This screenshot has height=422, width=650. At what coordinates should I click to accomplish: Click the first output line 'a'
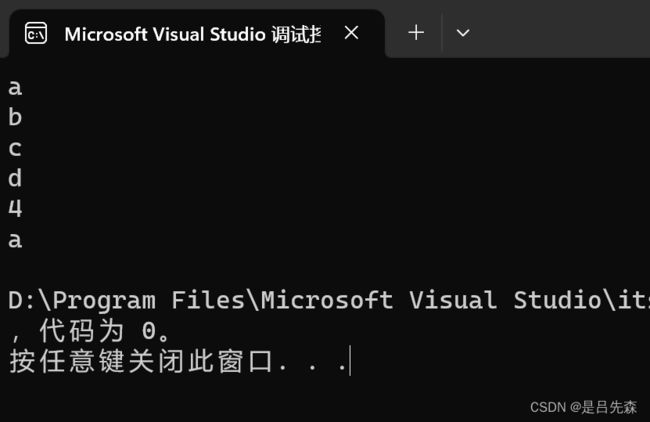pos(15,87)
